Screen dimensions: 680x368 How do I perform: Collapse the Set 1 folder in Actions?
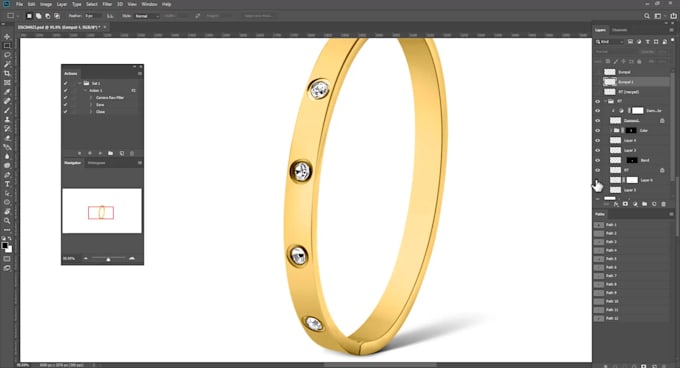point(80,83)
